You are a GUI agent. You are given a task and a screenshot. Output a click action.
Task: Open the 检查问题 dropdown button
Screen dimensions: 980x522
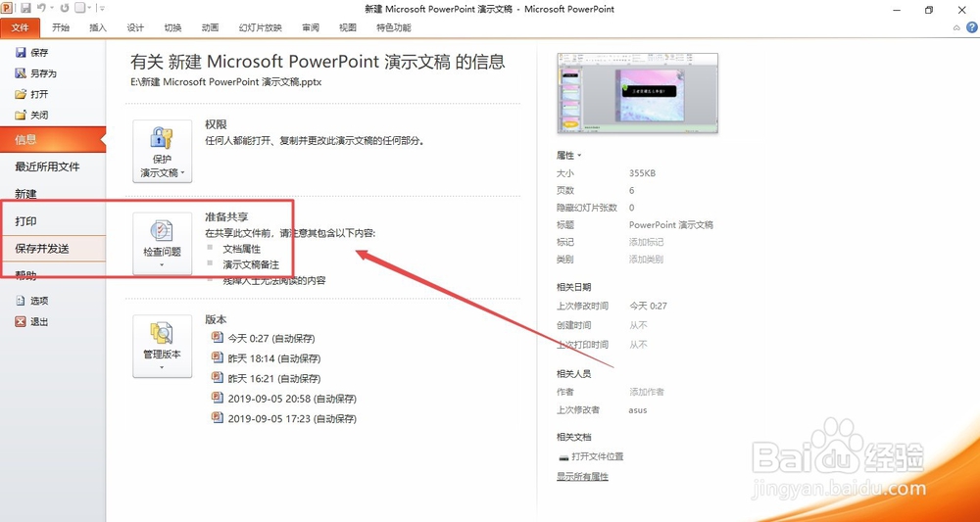coord(162,244)
